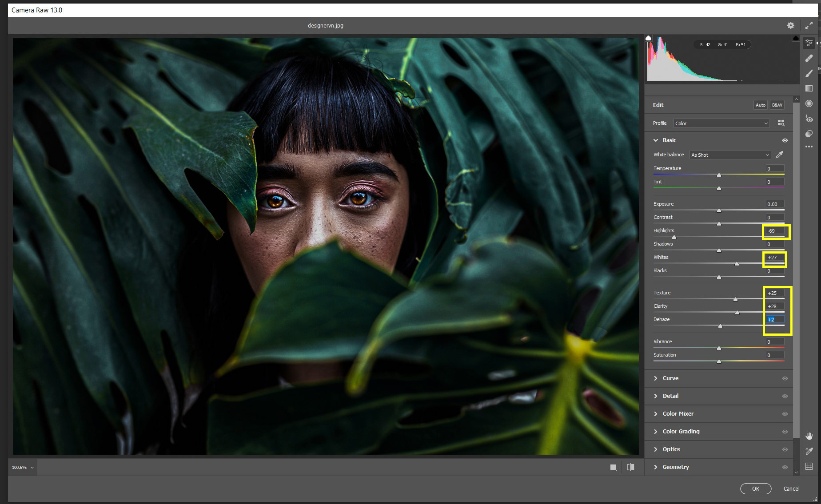Expand the Optics panel
The image size is (821, 504).
pyautogui.click(x=656, y=449)
